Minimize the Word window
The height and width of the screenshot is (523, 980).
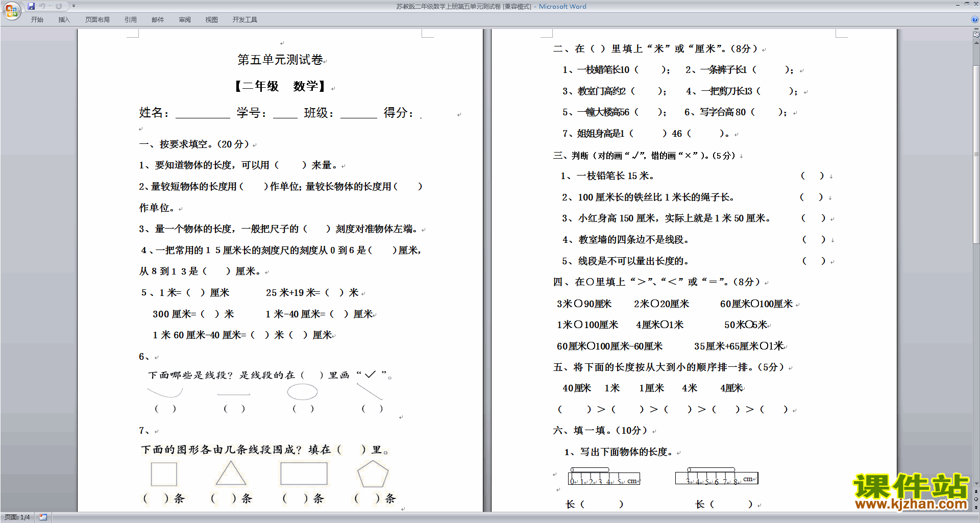pyautogui.click(x=958, y=5)
